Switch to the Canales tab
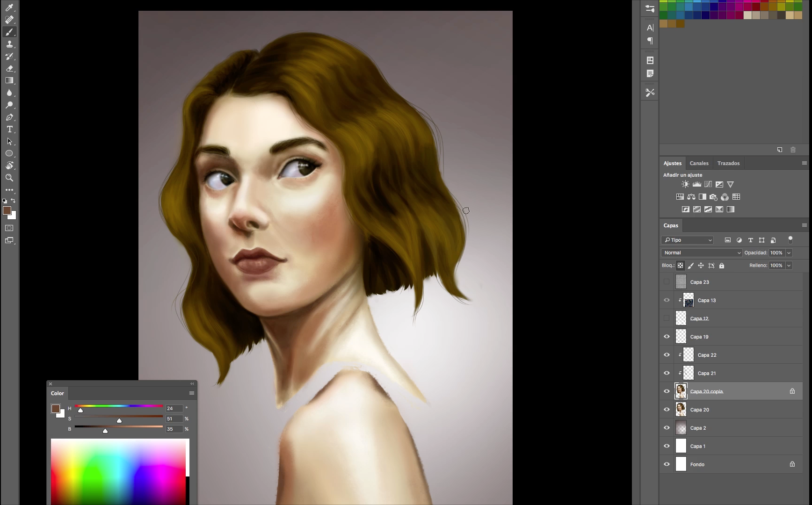 (x=699, y=163)
